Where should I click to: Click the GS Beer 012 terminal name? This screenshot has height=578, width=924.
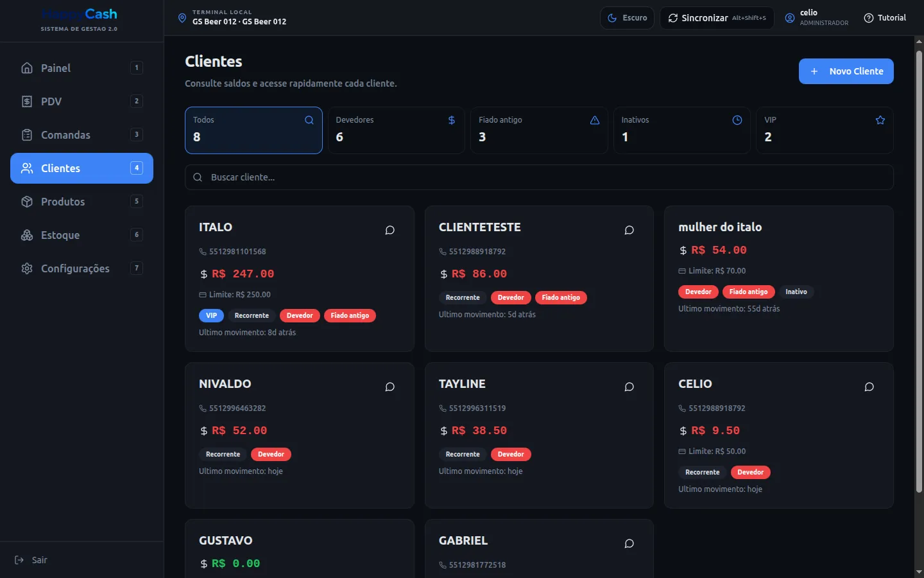tap(239, 22)
